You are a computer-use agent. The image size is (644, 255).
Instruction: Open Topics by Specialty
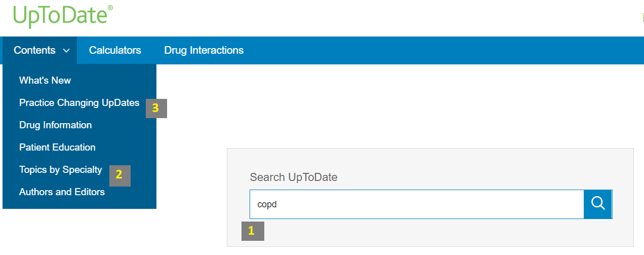coord(60,169)
